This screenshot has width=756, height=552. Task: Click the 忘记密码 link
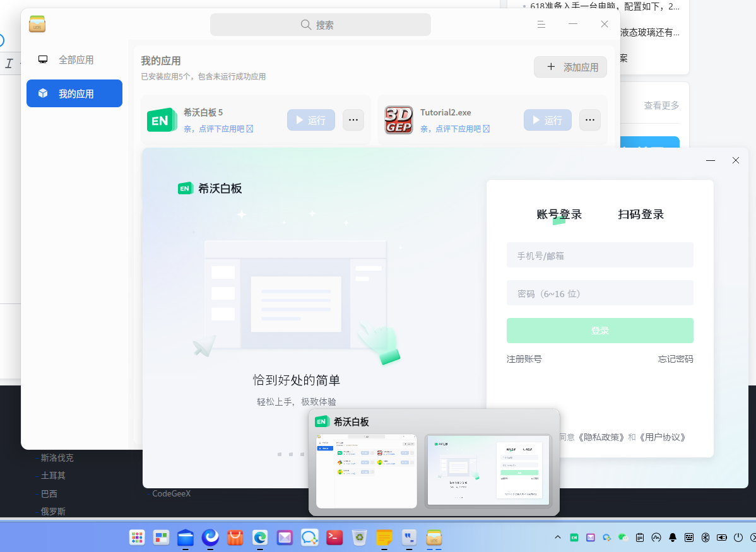675,359
